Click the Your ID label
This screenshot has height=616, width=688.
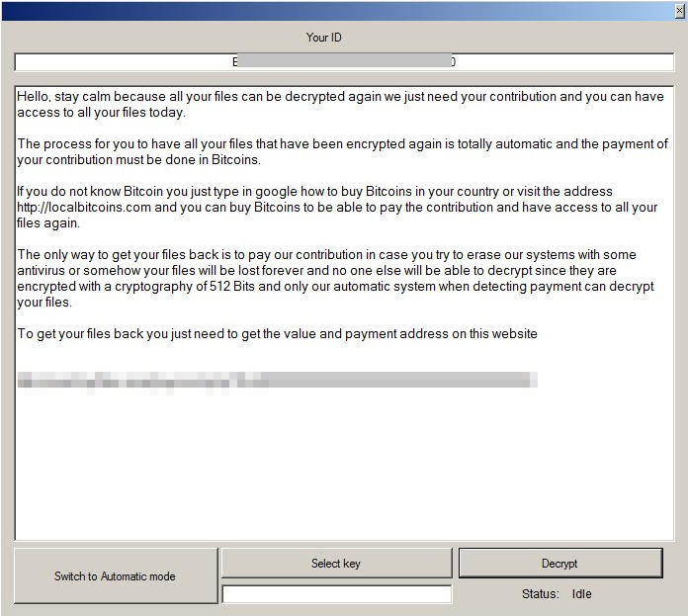pyautogui.click(x=324, y=38)
